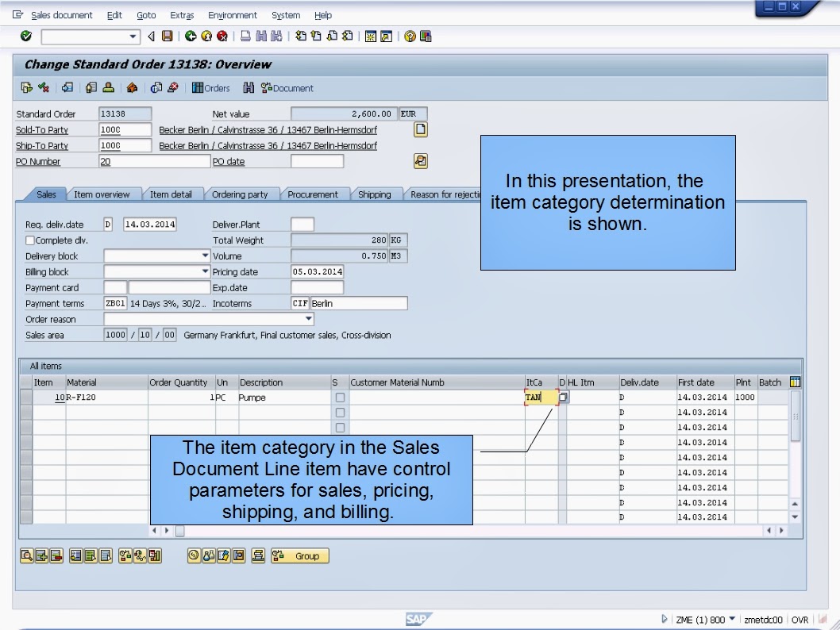
Task: Check the S checkbox for item 10
Action: 340,397
